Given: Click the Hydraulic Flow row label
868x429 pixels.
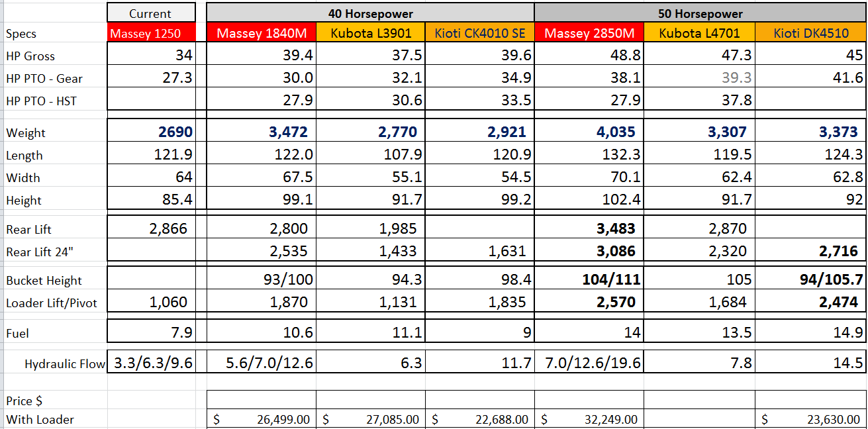Looking at the screenshot, I should [64, 363].
